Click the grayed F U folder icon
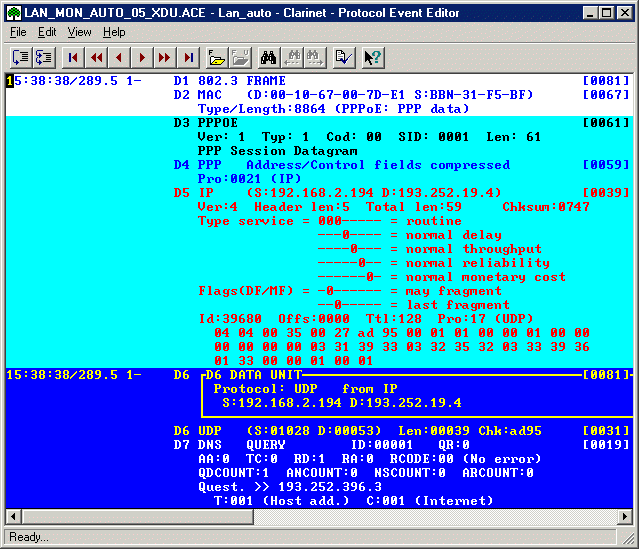Screen dimensions: 639x549 tap(240, 57)
